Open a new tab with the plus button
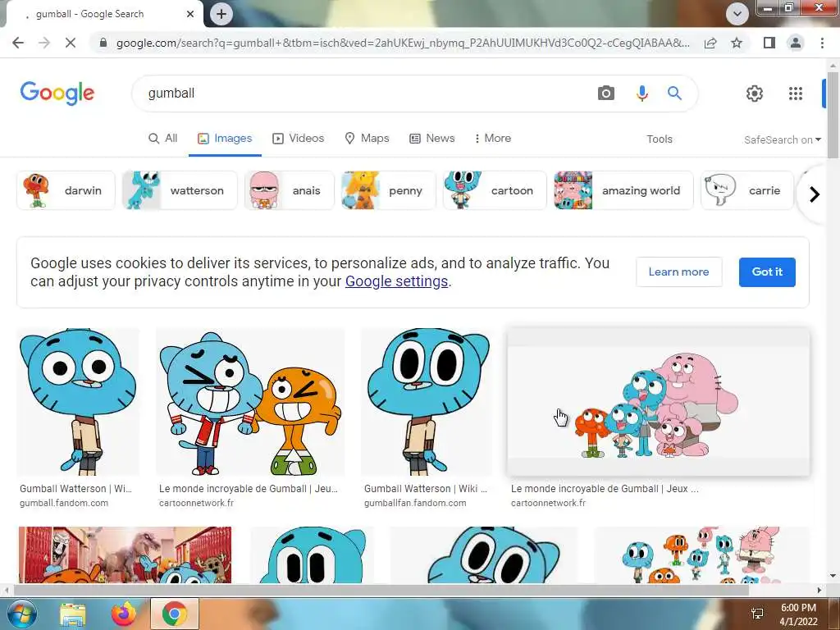The image size is (840, 630). 221,14
